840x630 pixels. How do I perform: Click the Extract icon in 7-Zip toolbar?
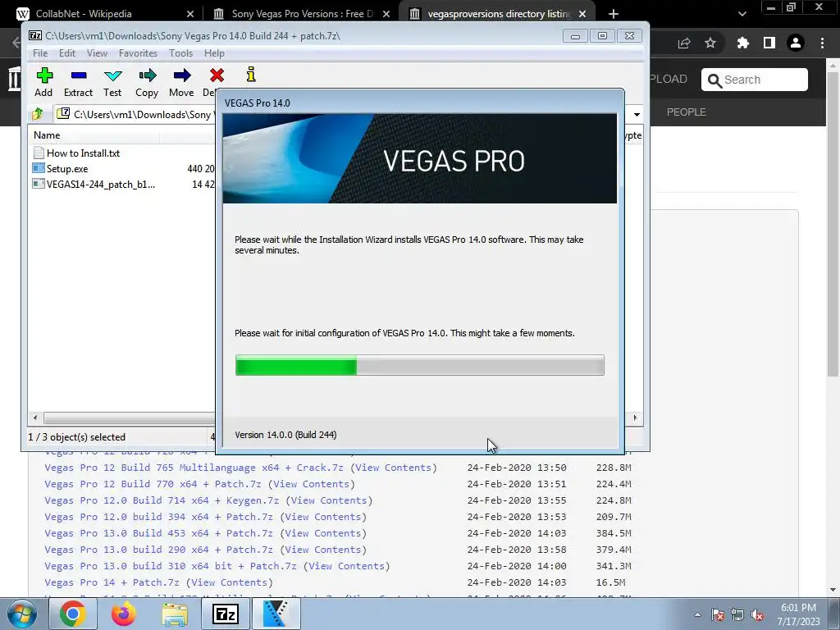coord(78,75)
